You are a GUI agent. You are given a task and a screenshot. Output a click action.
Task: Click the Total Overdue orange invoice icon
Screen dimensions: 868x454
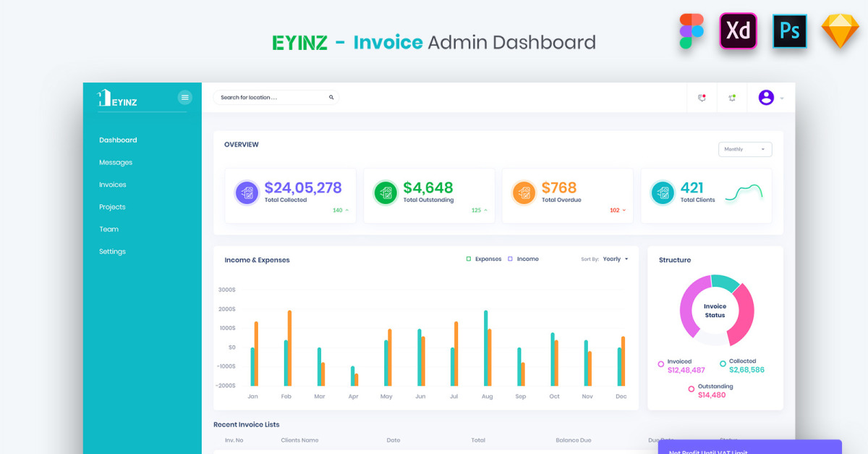tap(524, 193)
